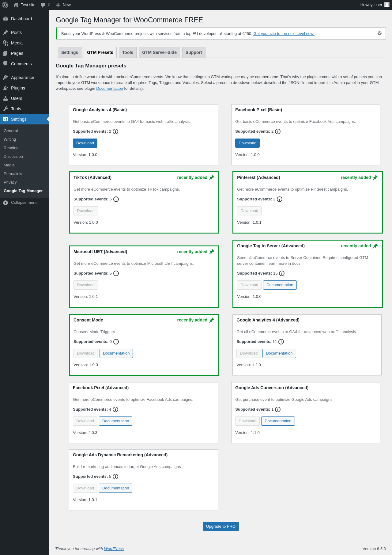This screenshot has height=555, width=392.
Task: Switch to the Tools tab
Action: (128, 52)
